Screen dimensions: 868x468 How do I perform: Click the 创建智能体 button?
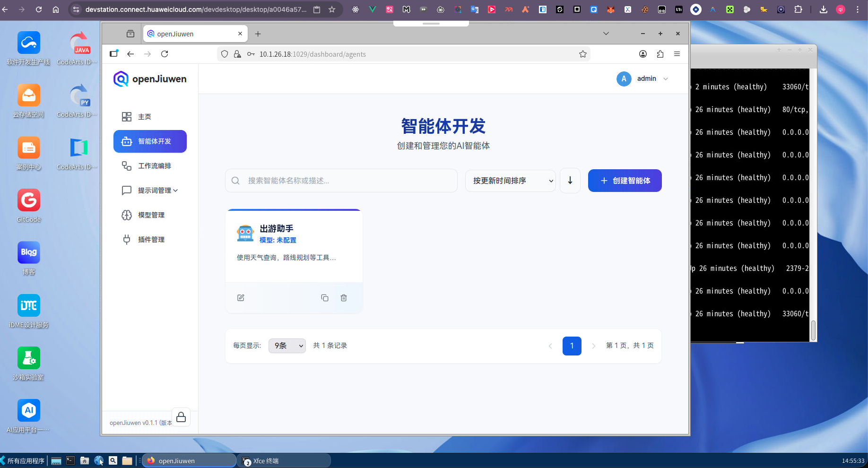[x=625, y=180]
